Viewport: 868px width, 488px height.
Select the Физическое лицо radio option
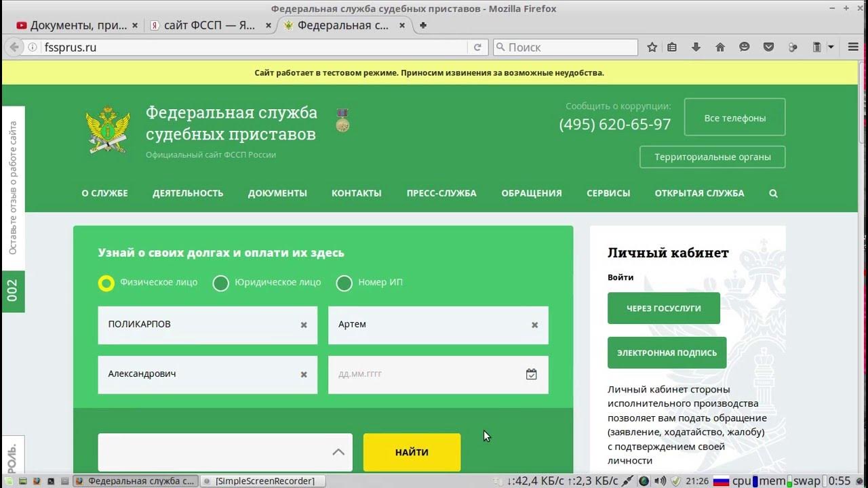[x=106, y=283]
